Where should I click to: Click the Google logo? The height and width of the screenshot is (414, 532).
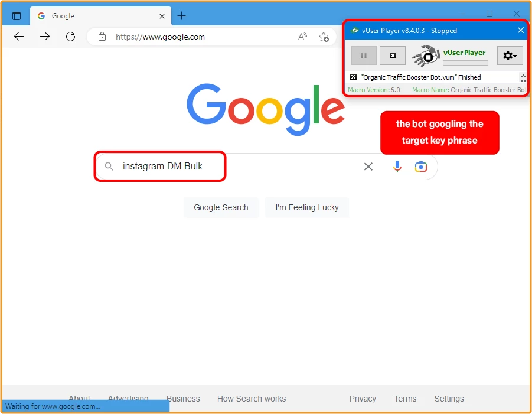[x=266, y=109]
